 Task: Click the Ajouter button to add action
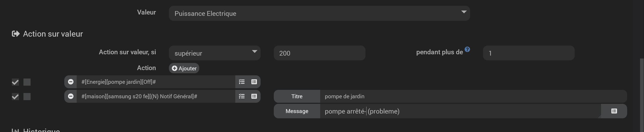(184, 68)
